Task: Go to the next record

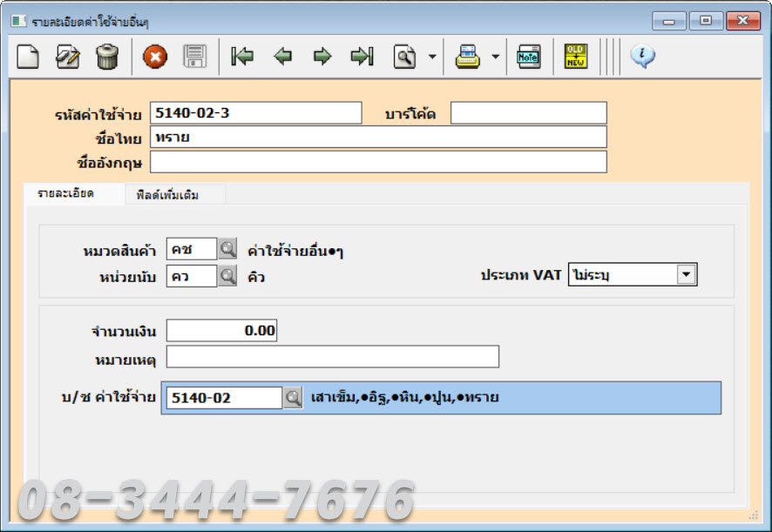Action: pyautogui.click(x=322, y=57)
